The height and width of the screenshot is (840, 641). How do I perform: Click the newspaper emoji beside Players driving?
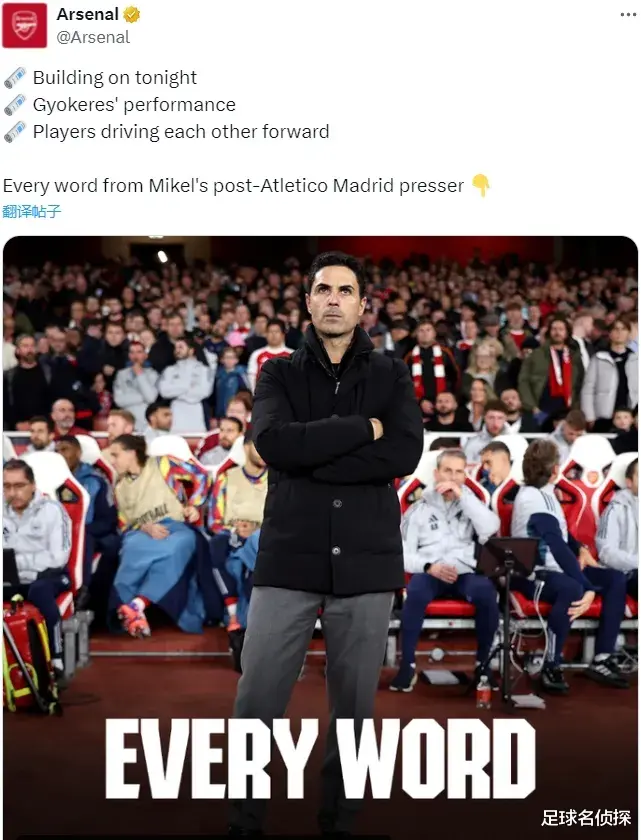15,132
